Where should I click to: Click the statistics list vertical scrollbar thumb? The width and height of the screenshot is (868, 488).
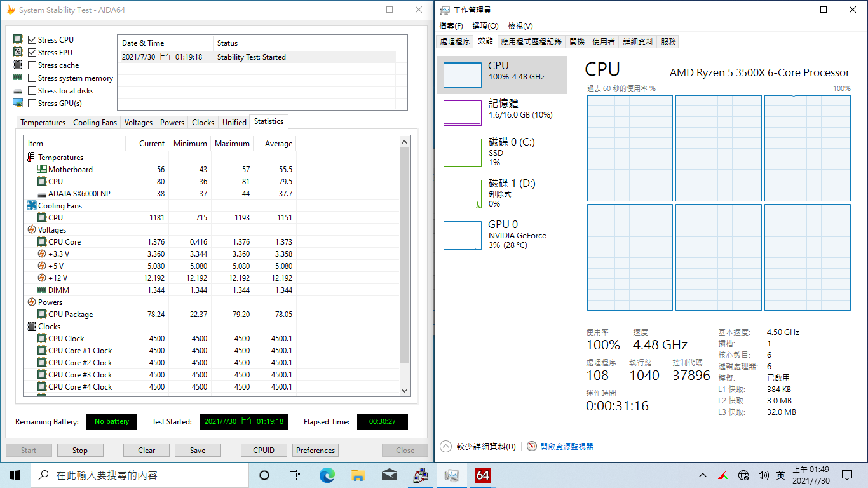click(x=405, y=254)
